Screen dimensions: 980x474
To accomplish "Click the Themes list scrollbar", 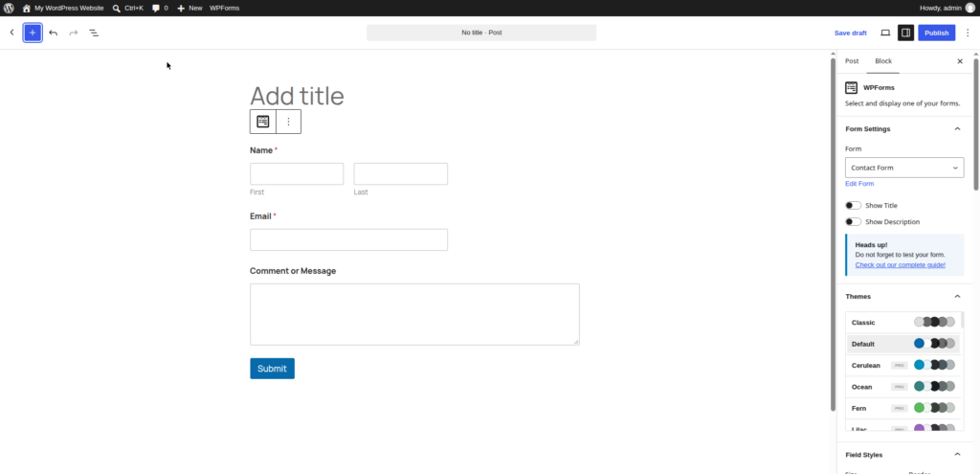I will [962, 320].
